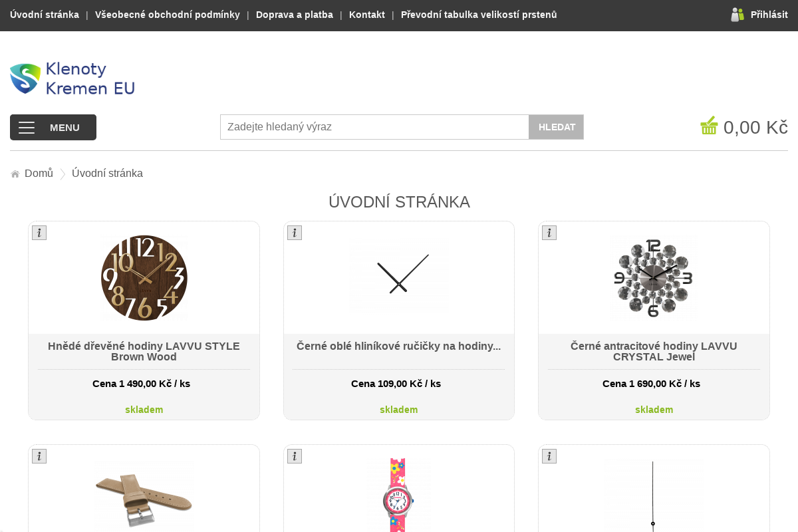Open info icon on the brown wooden clock
This screenshot has width=798, height=532.
39,232
